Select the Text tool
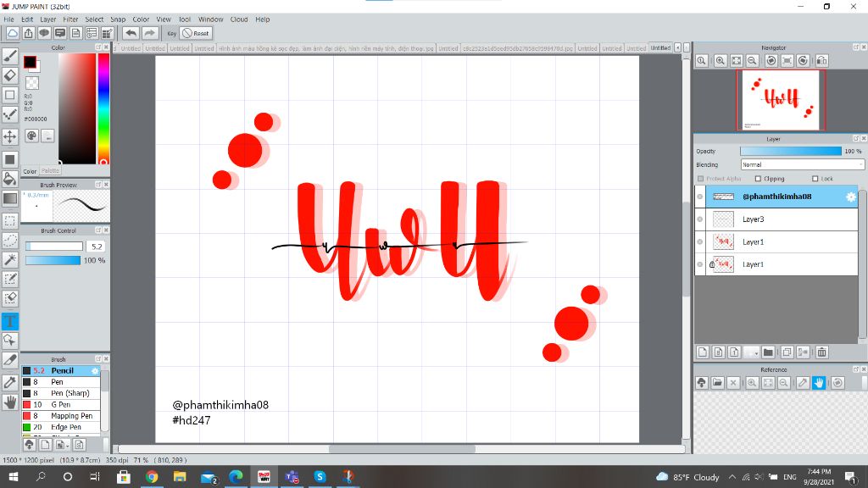Image resolution: width=868 pixels, height=488 pixels. coord(10,321)
